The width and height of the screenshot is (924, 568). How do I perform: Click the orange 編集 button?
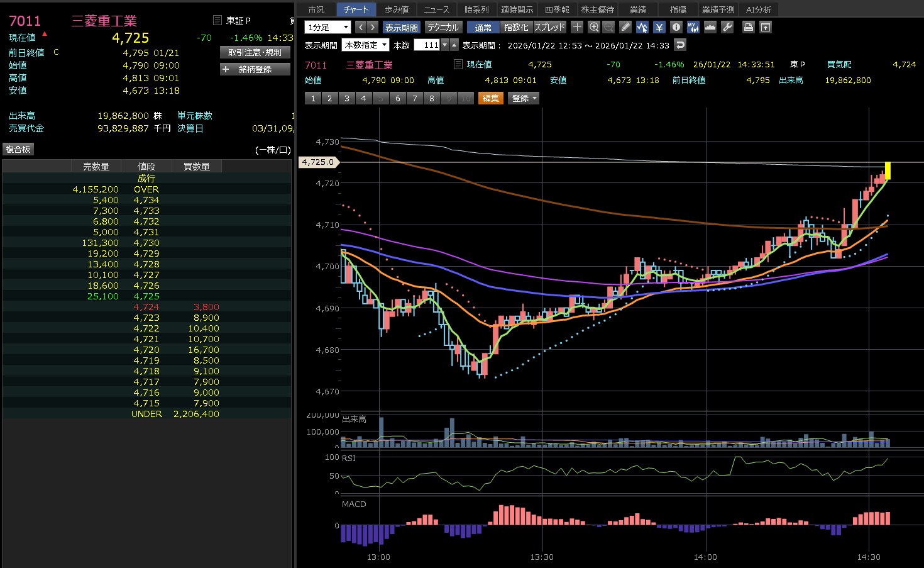click(x=490, y=98)
